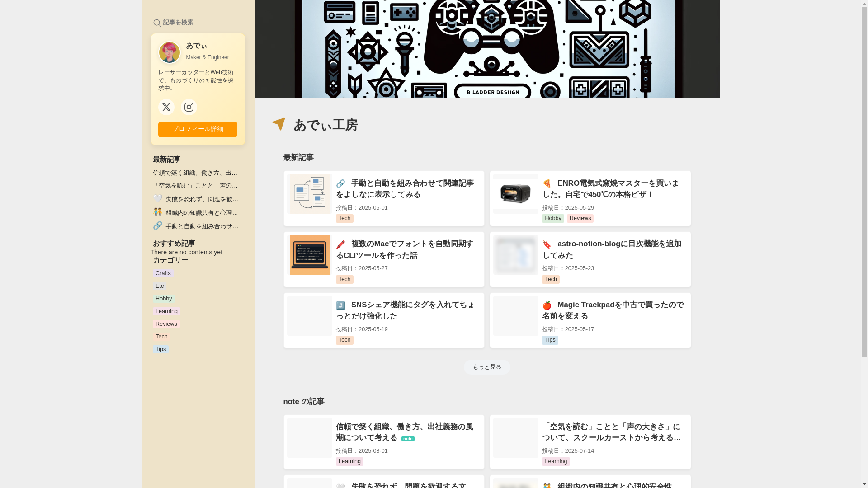868x488 pixels.
Task: Click the Mac font CLI laptop thumbnail
Action: (x=310, y=255)
